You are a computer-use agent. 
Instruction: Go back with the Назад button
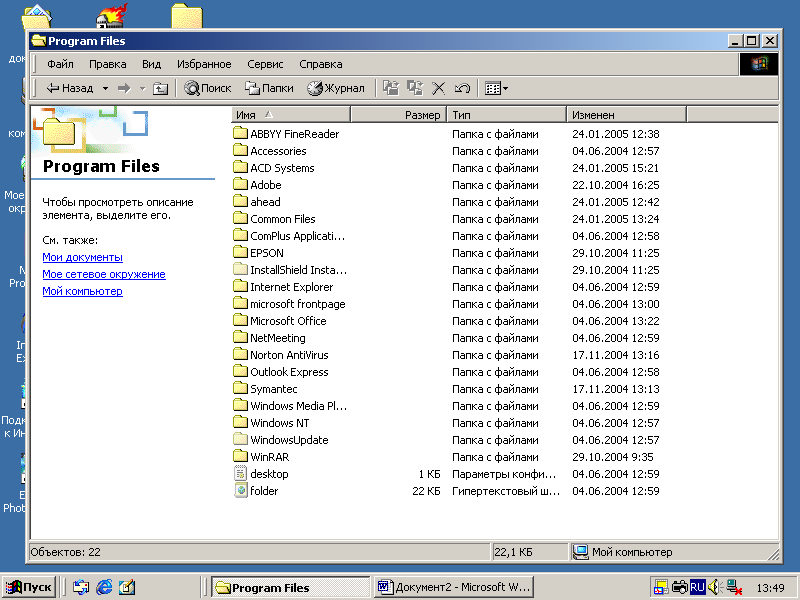[69, 88]
